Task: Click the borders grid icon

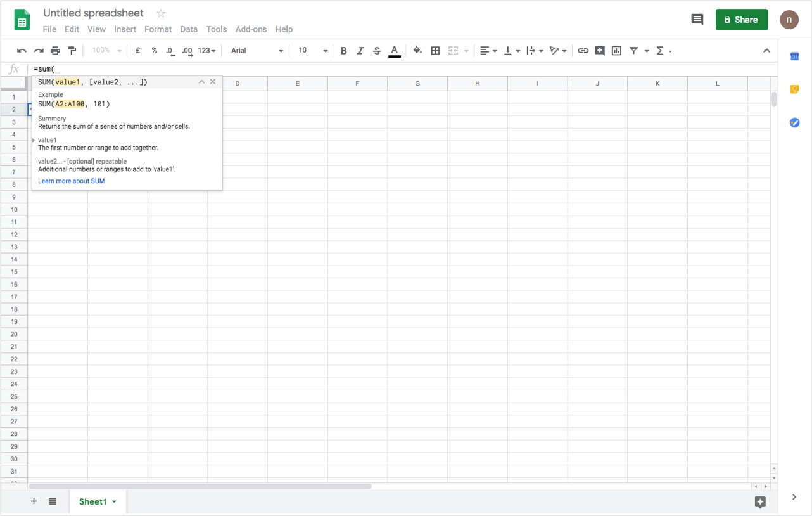Action: [x=435, y=51]
